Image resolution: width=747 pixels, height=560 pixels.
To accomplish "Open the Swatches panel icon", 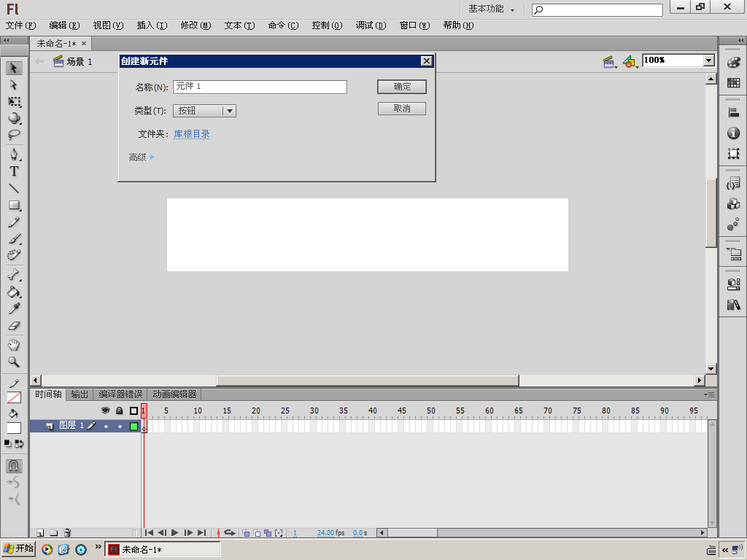I will (x=733, y=83).
